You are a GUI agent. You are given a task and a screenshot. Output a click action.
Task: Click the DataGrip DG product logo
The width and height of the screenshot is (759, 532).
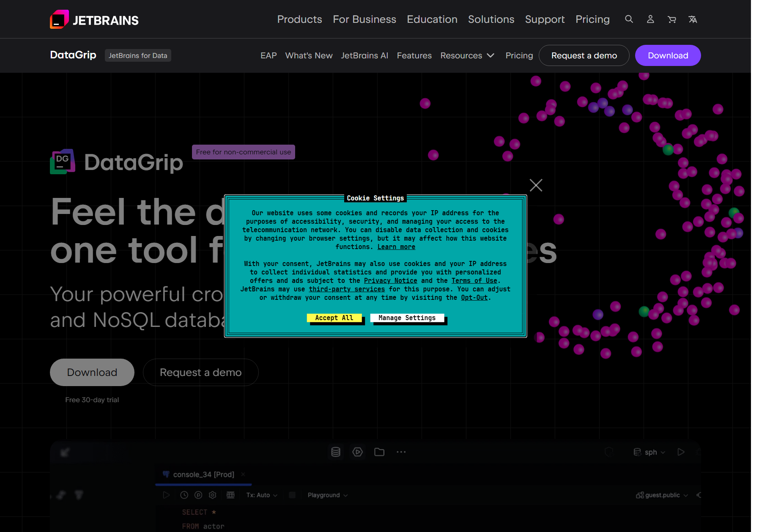(63, 162)
